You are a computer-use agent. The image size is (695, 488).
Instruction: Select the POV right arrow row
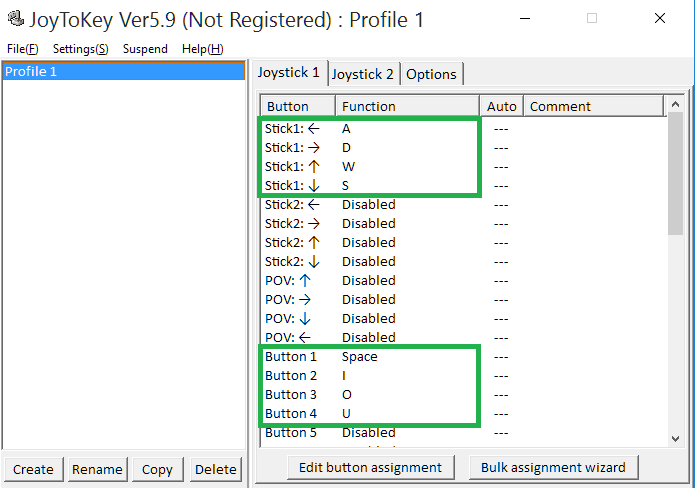click(x=463, y=300)
